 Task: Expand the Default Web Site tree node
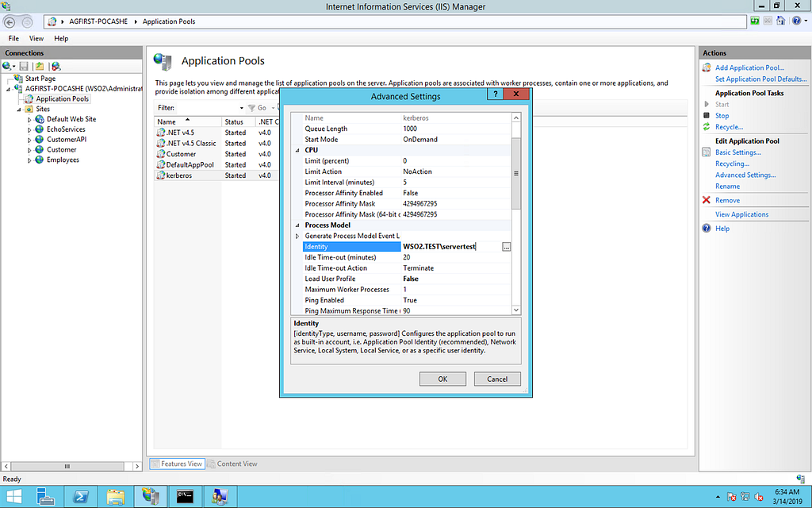coord(29,120)
